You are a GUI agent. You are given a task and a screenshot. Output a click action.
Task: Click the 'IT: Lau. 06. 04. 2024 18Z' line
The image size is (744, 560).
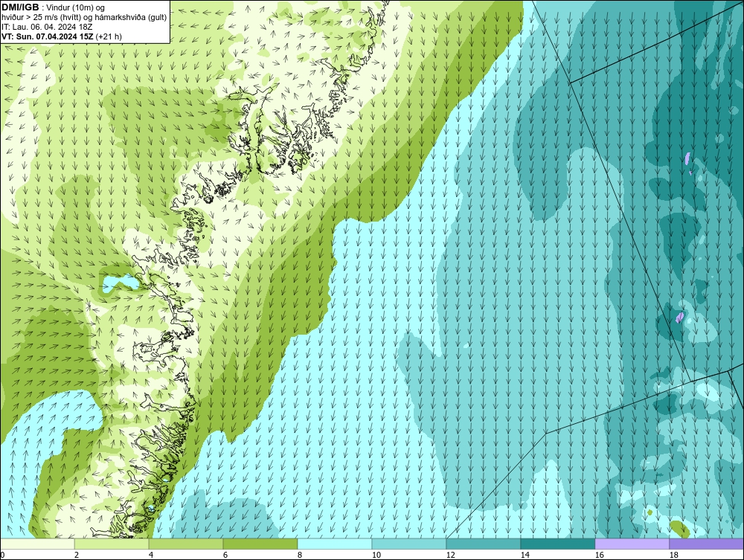pyautogui.click(x=47, y=27)
